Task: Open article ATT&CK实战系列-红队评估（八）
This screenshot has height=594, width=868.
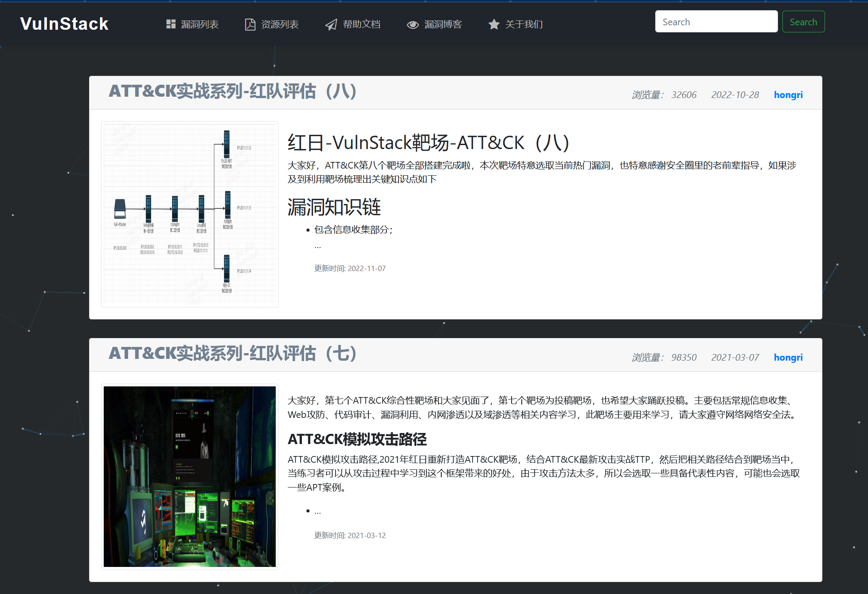Action: (233, 91)
